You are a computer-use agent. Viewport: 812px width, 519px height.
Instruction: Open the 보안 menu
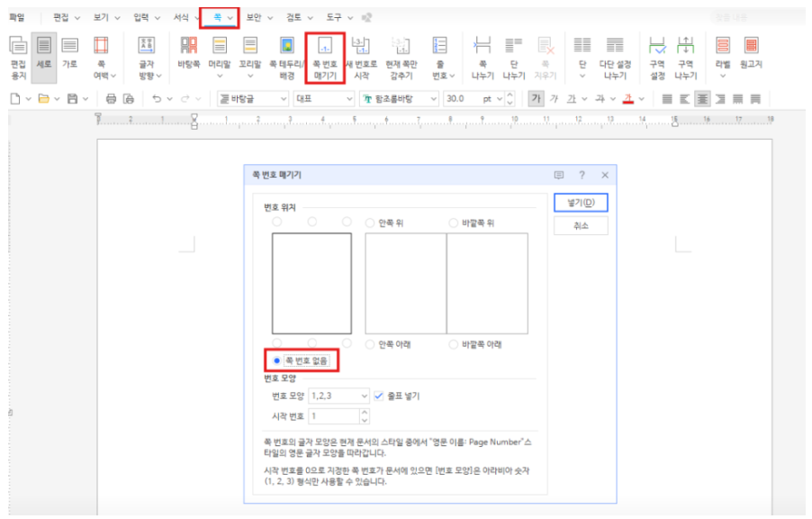pyautogui.click(x=258, y=17)
